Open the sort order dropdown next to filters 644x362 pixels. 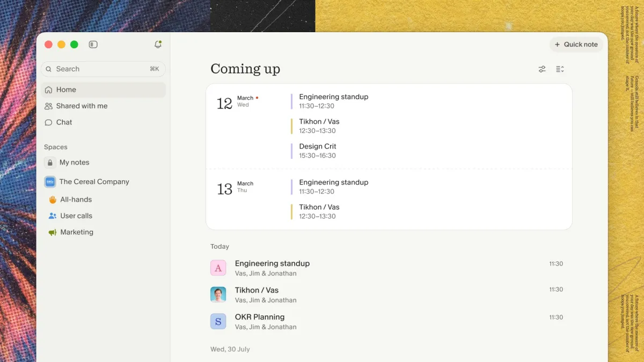(559, 69)
